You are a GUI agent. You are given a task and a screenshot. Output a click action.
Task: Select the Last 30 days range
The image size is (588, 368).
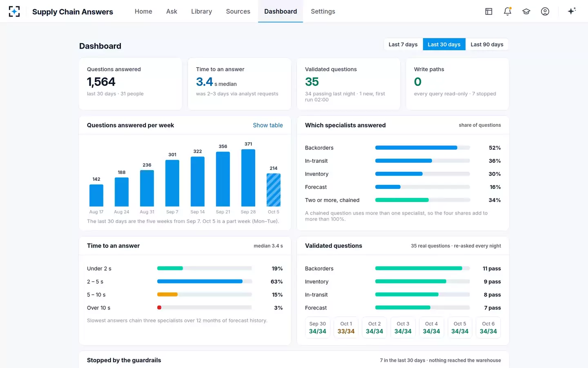pyautogui.click(x=444, y=45)
